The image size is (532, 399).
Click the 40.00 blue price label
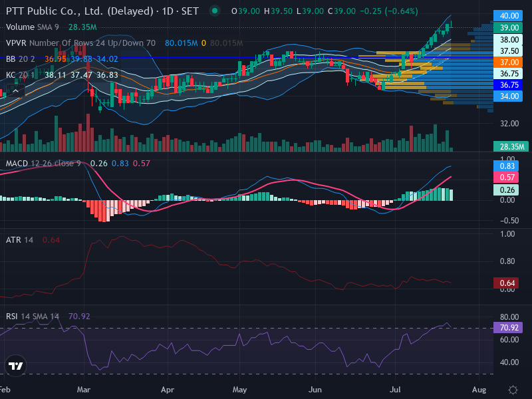[508, 16]
